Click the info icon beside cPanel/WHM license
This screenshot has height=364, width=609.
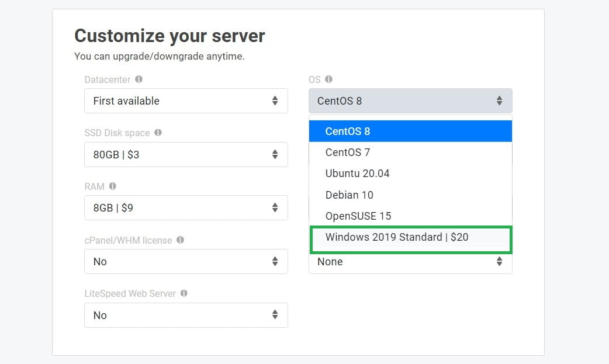tap(181, 240)
